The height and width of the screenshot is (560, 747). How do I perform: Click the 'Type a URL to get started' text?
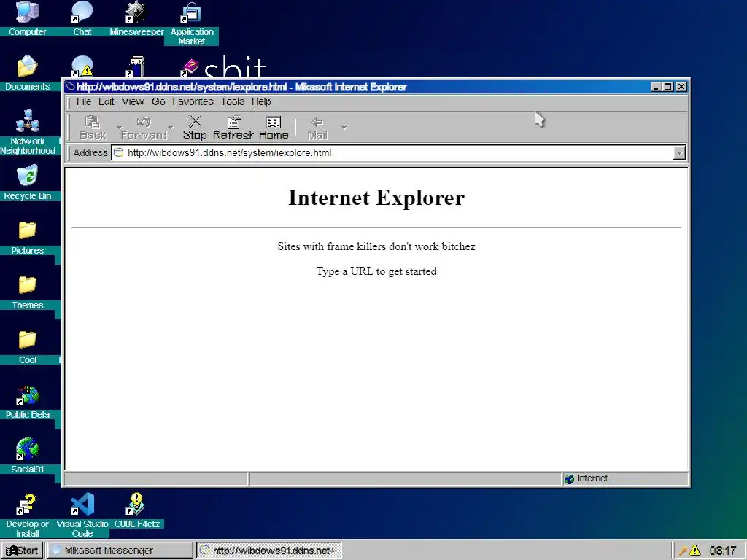click(x=376, y=271)
